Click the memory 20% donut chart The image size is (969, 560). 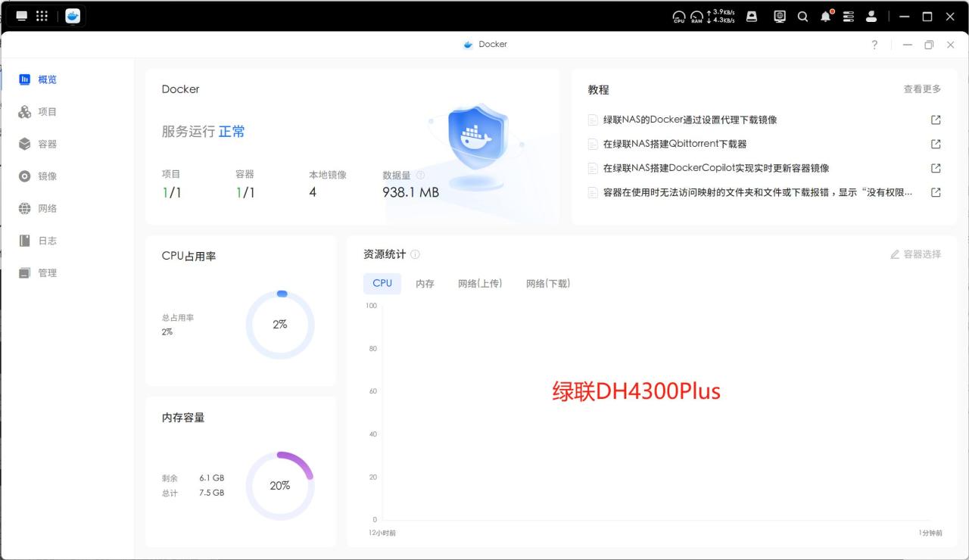coord(280,486)
